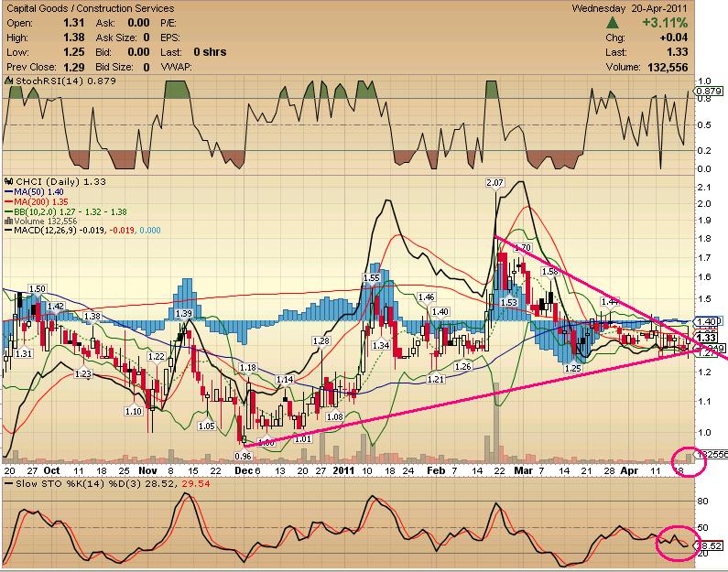Click the 1.28 price marker
The height and width of the screenshot is (572, 728).
click(321, 341)
